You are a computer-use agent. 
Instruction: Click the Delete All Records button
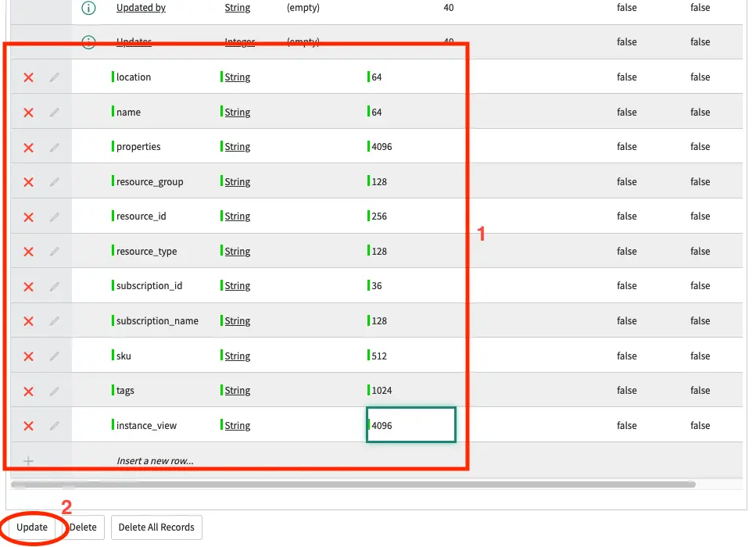[156, 527]
